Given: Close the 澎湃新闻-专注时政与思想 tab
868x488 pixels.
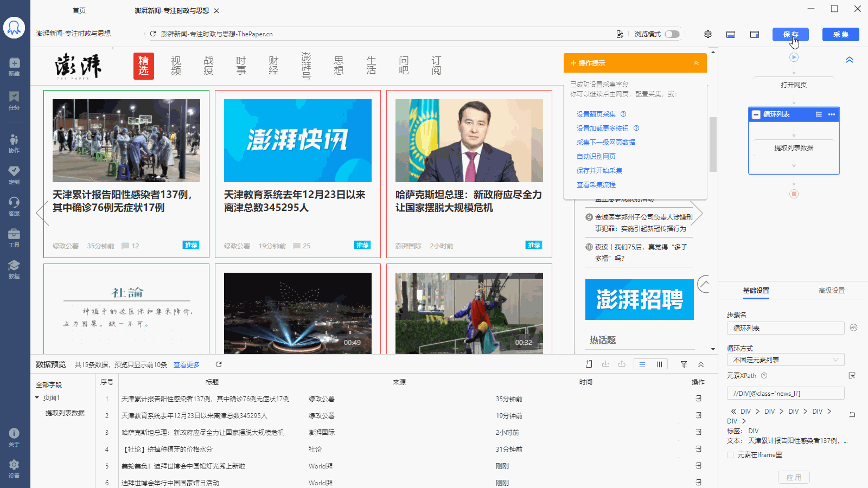Looking at the screenshot, I should pos(216,11).
